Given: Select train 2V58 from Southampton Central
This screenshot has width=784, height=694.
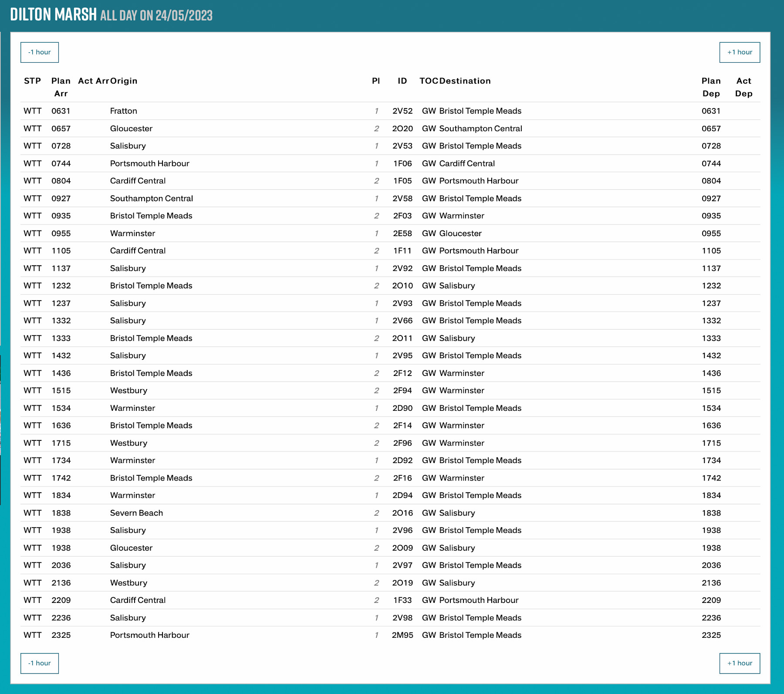Looking at the screenshot, I should [x=402, y=198].
